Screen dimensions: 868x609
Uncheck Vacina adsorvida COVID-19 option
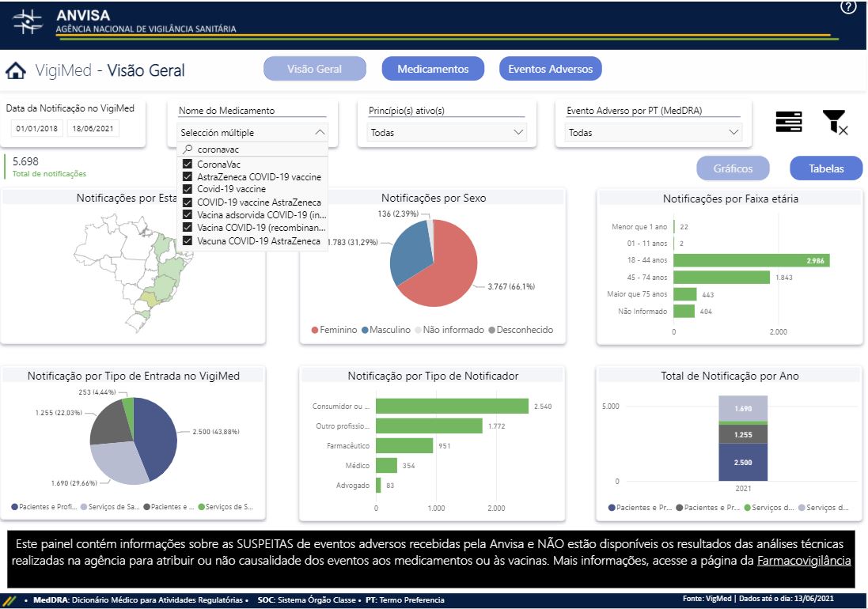pyautogui.click(x=187, y=214)
